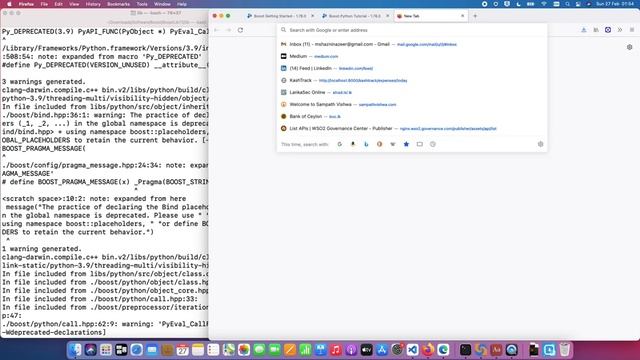Open Microsoft Edge from the Dock
Viewport: 640px width, 360px height.
click(443, 350)
